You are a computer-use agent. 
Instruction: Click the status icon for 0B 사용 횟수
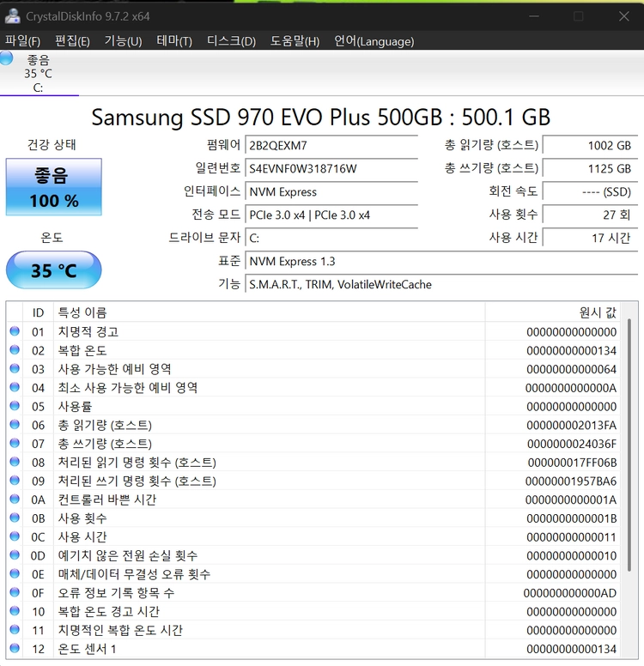click(15, 518)
